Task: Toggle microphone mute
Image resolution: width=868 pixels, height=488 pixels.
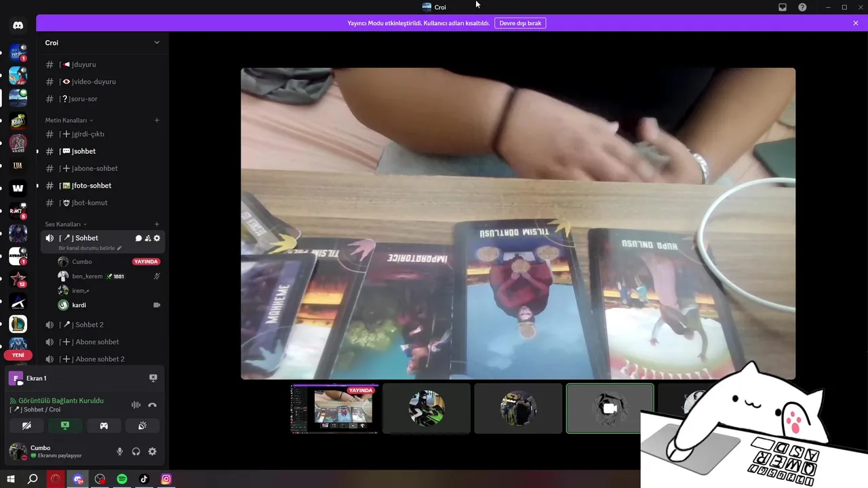Action: coord(119,451)
